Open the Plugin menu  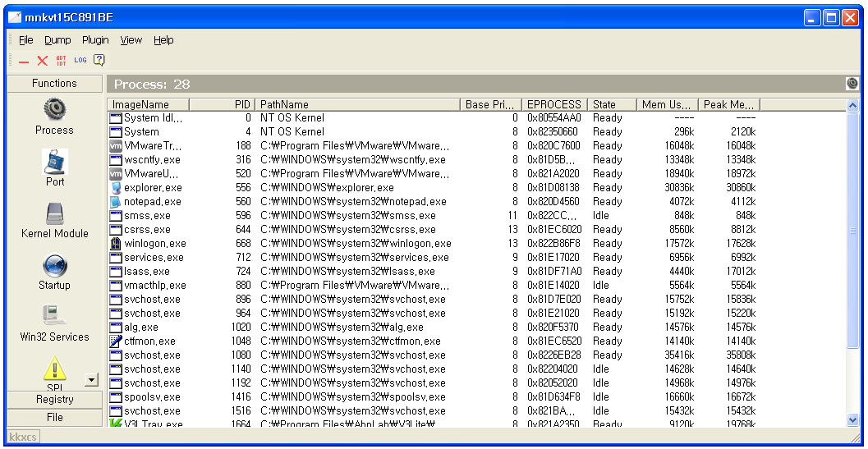coord(95,40)
